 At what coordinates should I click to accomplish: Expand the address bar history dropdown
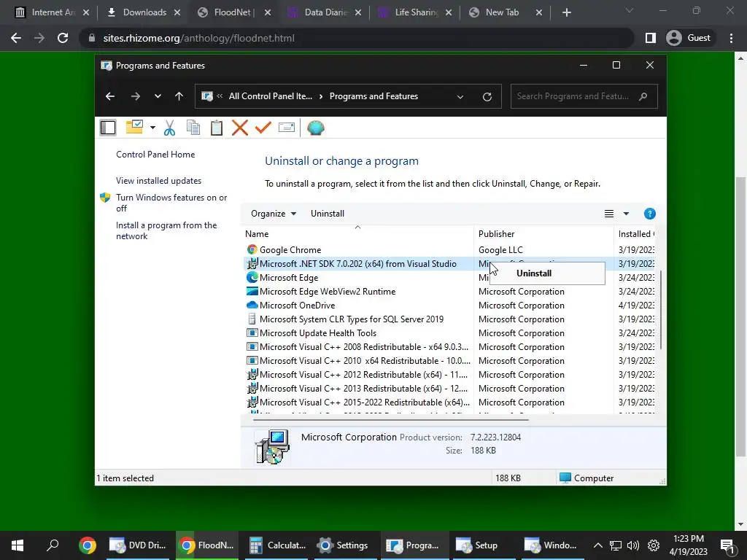pos(460,97)
